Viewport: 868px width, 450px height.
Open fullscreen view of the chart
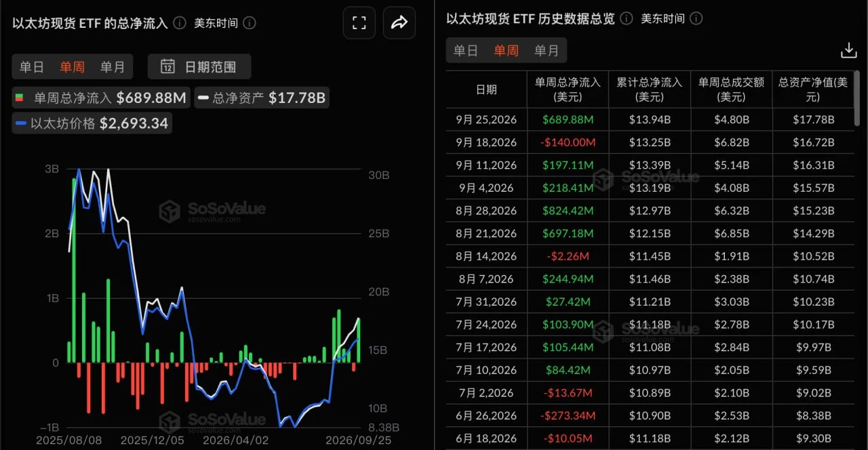click(359, 23)
